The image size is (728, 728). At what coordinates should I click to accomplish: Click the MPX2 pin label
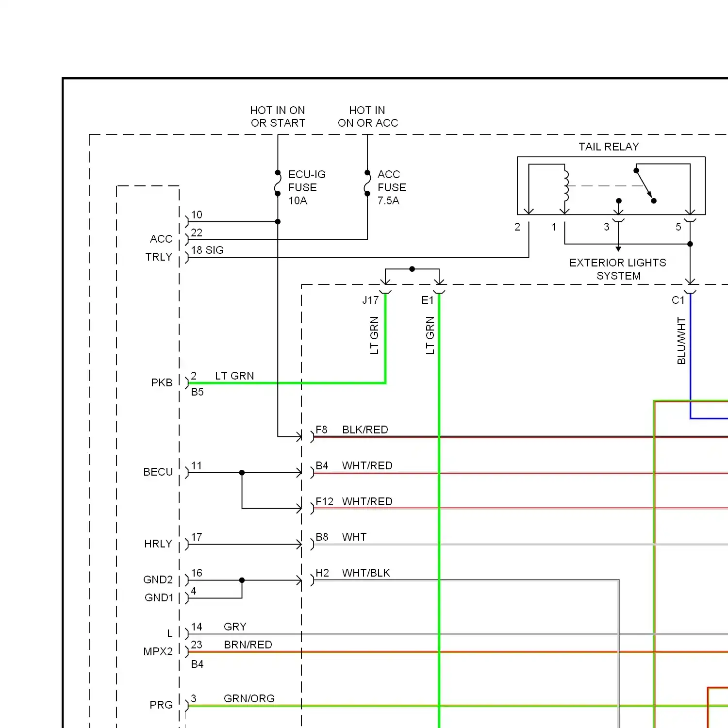158,652
